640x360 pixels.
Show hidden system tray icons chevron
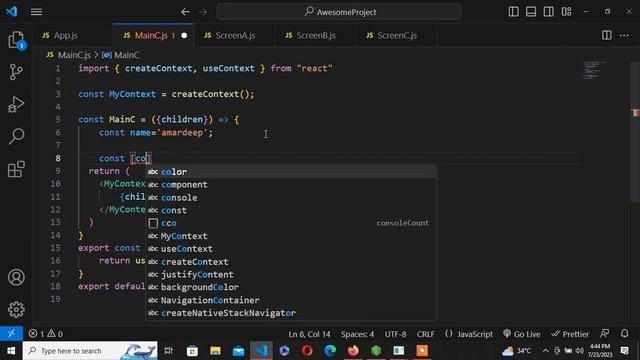point(545,351)
